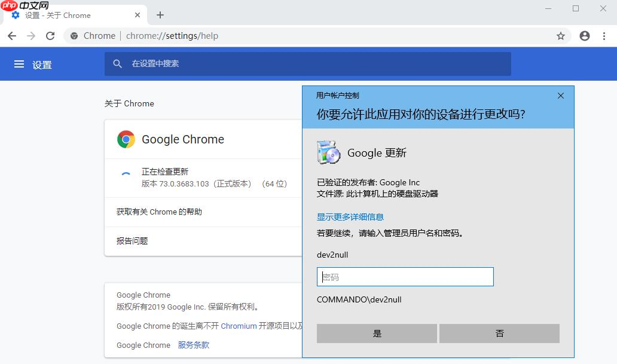This screenshot has width=617, height=364.
Task: Open the Chromium project link
Action: pyautogui.click(x=239, y=326)
